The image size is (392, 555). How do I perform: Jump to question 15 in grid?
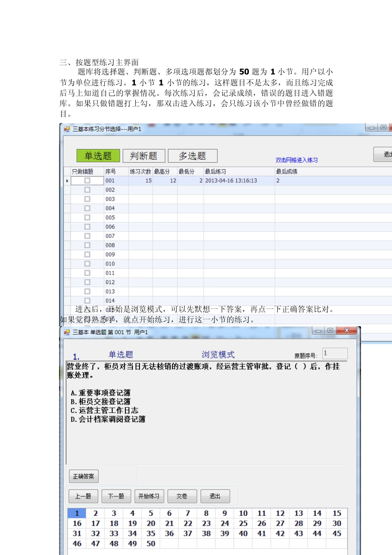tap(337, 513)
